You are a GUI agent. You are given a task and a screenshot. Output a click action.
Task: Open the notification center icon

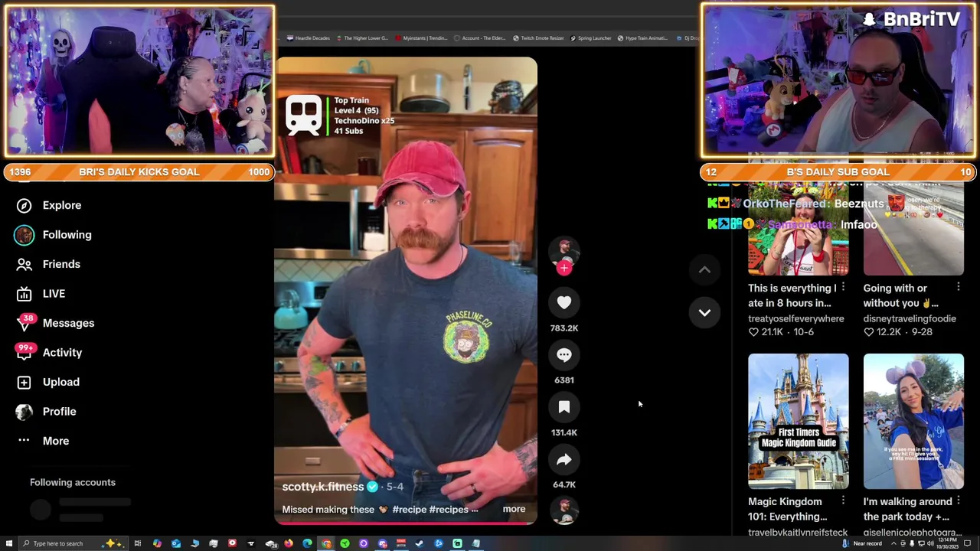tap(967, 543)
